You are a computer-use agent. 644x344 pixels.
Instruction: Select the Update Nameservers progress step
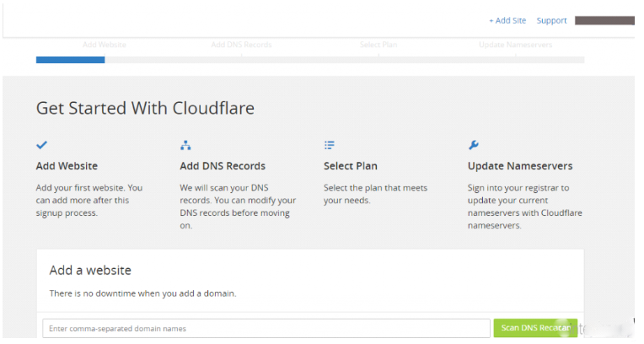coord(515,45)
